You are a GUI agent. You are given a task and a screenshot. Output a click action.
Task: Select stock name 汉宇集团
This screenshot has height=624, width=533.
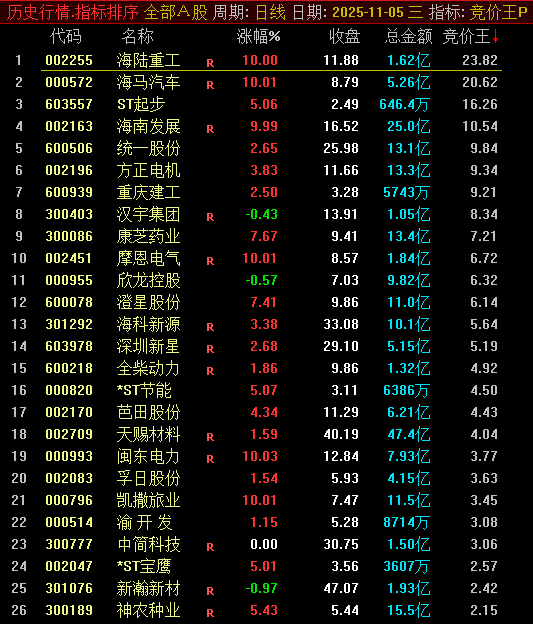148,214
